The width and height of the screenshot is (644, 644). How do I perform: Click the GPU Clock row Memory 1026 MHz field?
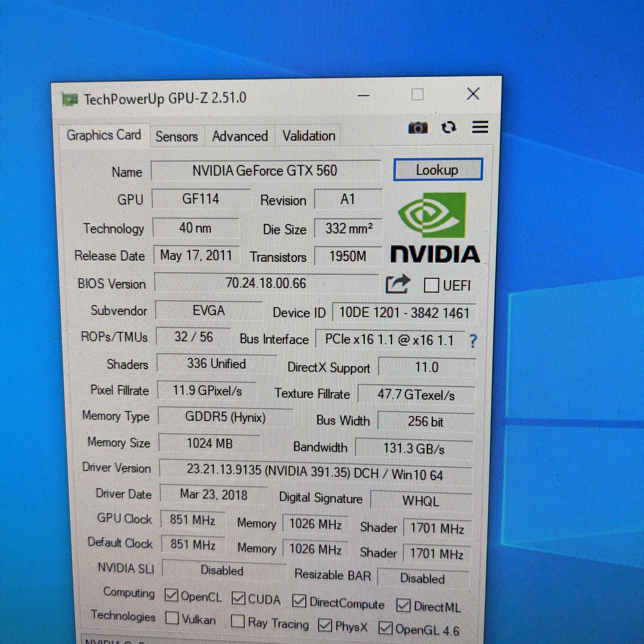click(315, 524)
